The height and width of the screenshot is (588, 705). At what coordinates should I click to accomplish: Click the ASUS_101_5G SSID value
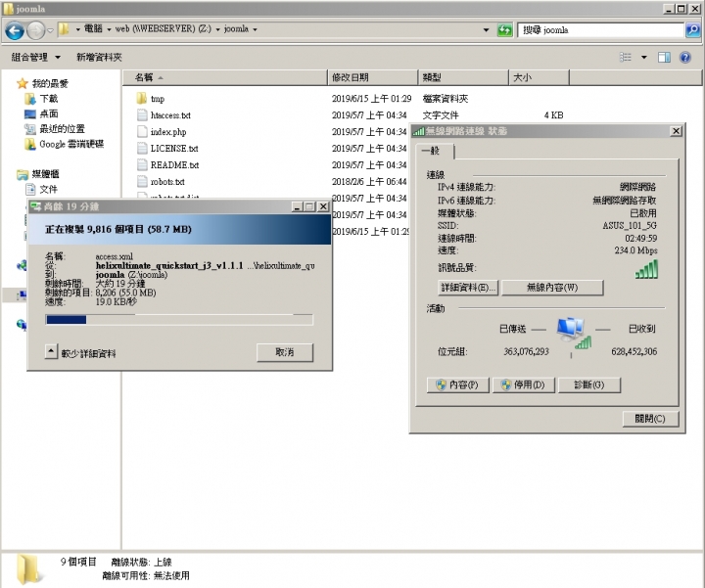click(630, 225)
